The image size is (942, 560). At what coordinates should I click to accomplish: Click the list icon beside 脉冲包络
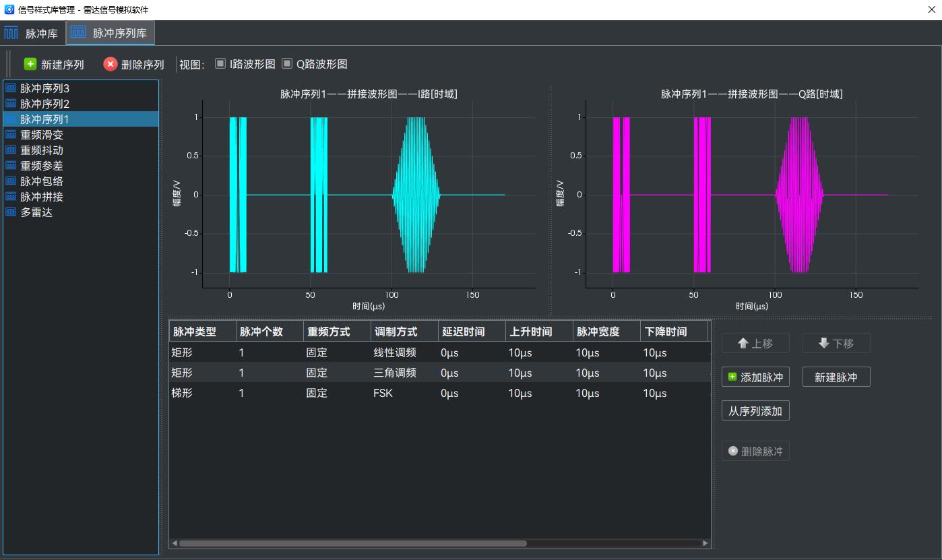click(x=11, y=181)
